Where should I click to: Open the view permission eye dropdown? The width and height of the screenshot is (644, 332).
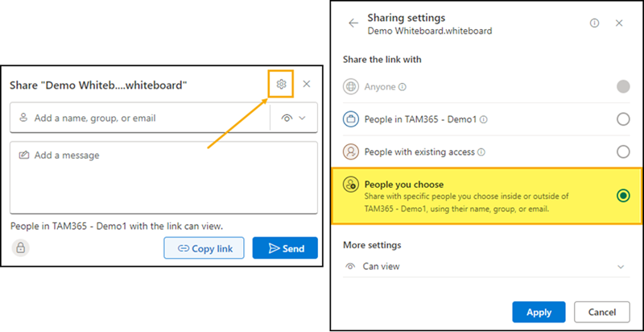(x=294, y=118)
